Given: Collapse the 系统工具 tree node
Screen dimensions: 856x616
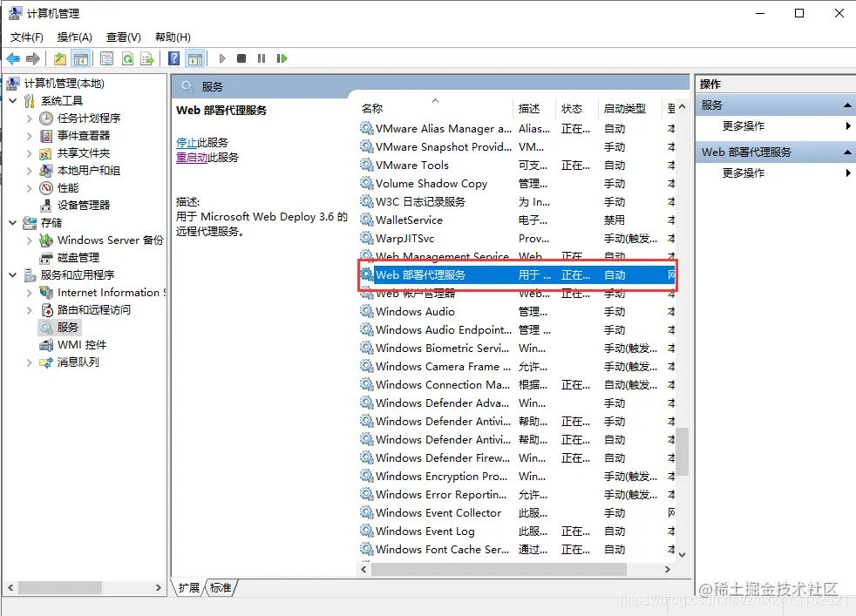Looking at the screenshot, I should pos(13,100).
